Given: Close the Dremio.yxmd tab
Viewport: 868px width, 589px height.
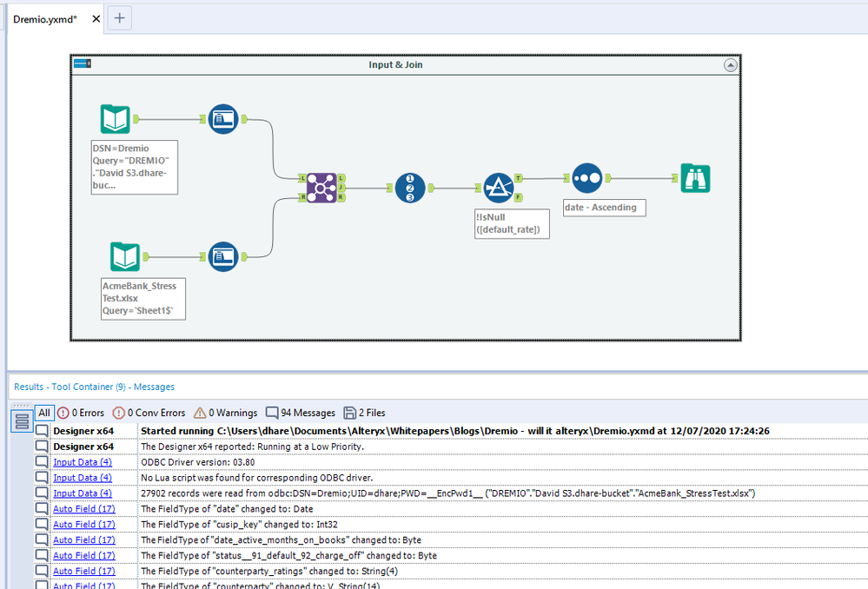Looking at the screenshot, I should pos(96,19).
